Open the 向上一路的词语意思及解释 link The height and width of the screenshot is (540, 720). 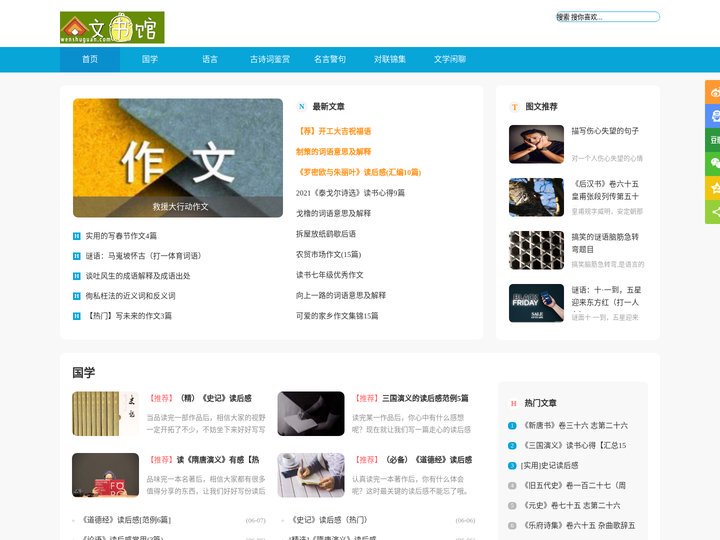coord(341,295)
